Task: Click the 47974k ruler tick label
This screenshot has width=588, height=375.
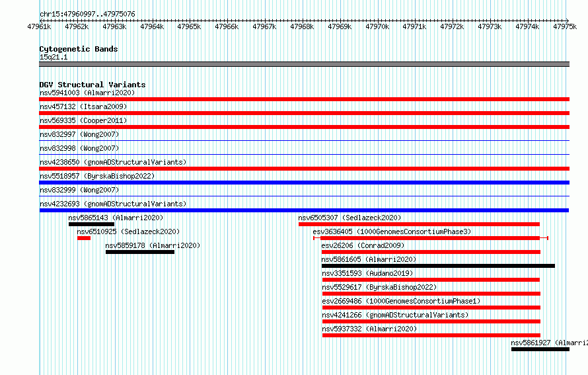Action: pos(527,26)
